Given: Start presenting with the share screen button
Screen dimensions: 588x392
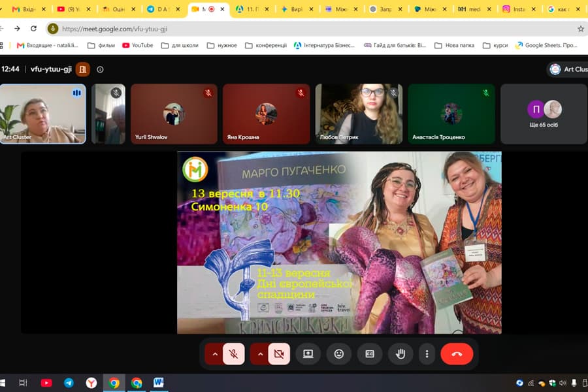Looking at the screenshot, I should 308,353.
